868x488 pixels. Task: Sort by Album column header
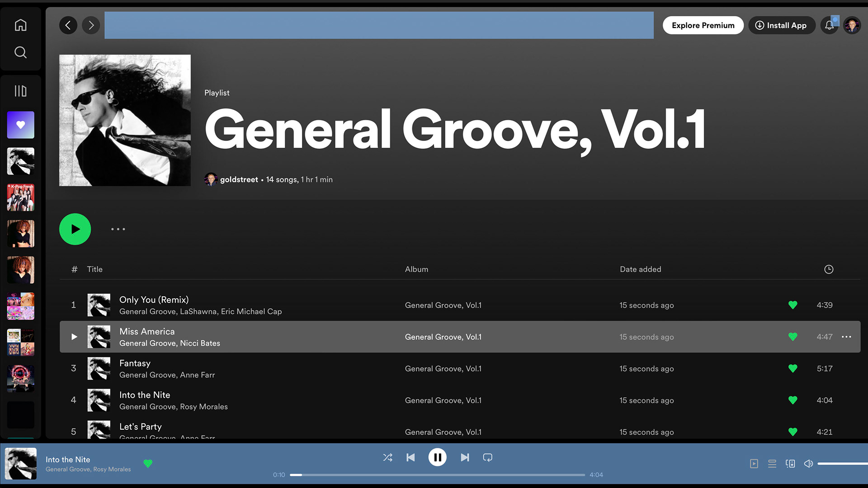pyautogui.click(x=416, y=269)
